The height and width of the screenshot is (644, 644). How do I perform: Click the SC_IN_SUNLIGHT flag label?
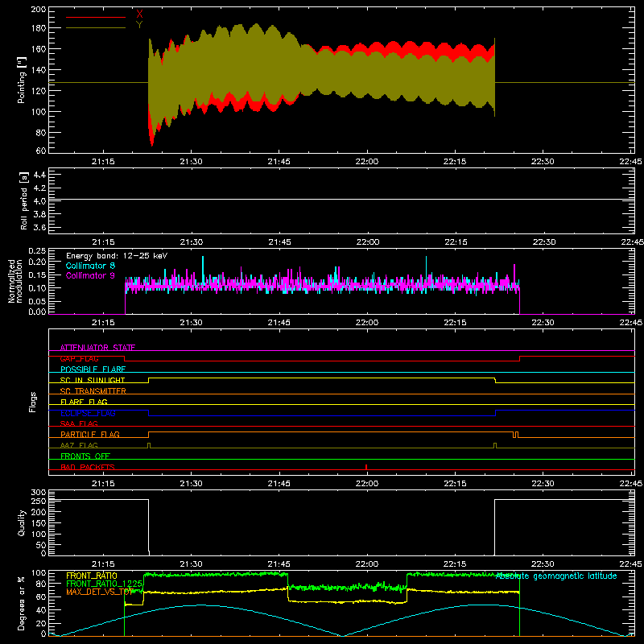(x=93, y=380)
